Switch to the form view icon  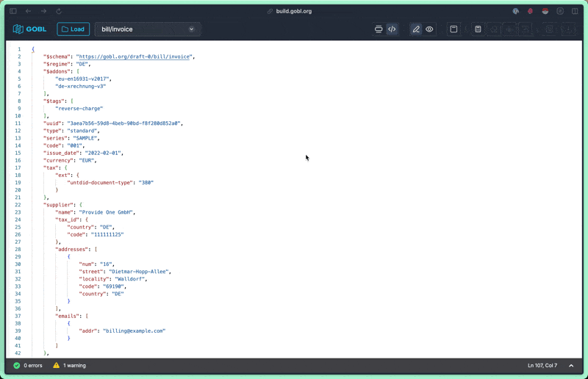pos(379,29)
